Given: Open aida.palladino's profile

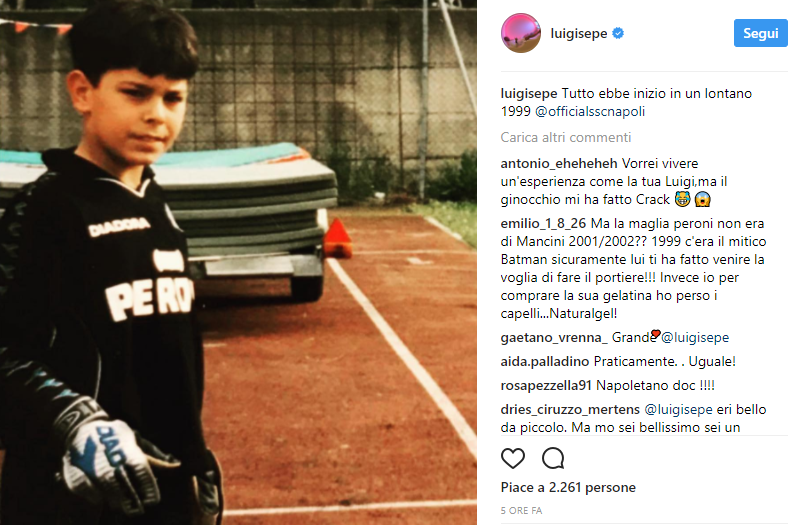Looking at the screenshot, I should tap(544, 361).
